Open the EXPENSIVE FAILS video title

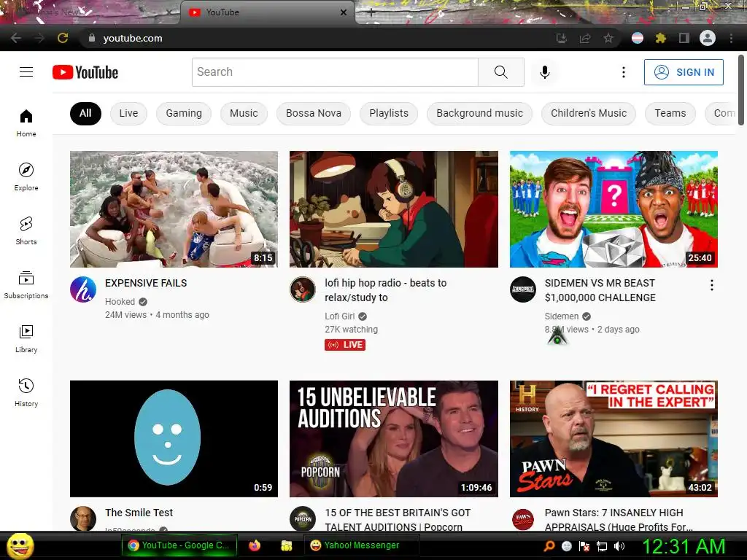click(146, 283)
